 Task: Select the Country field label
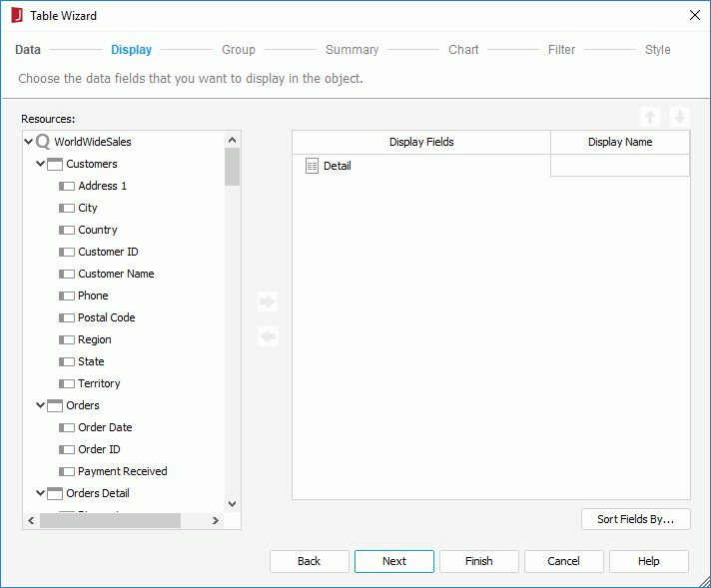pos(98,230)
